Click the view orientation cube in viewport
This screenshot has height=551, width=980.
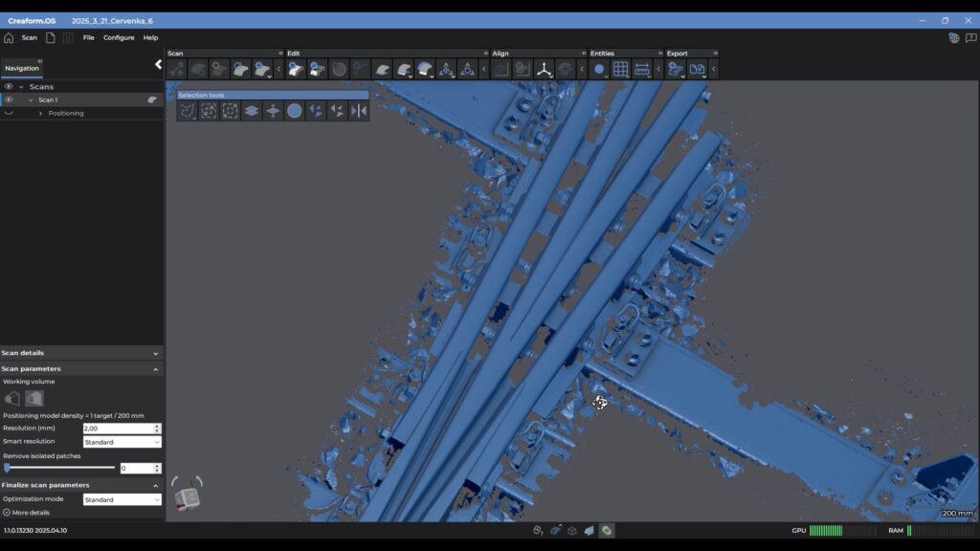188,496
